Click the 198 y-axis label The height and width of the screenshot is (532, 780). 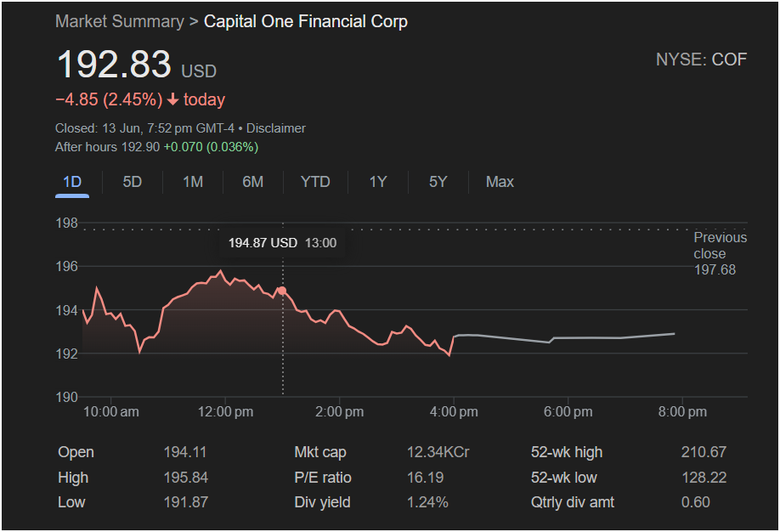click(66, 223)
